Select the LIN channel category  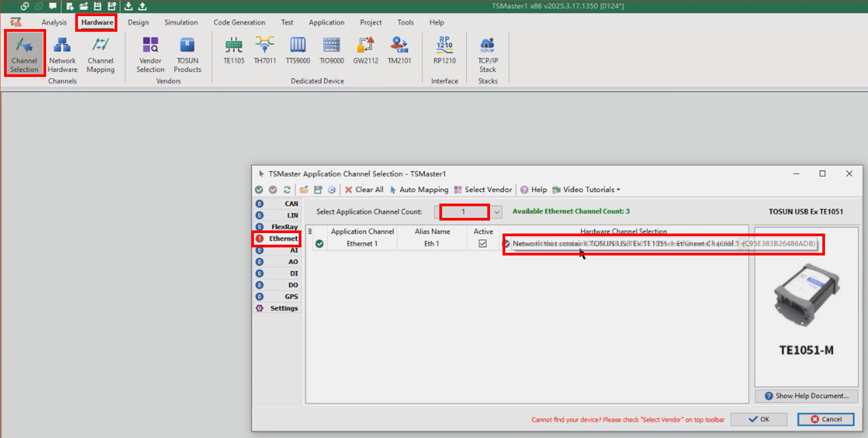[x=277, y=215]
